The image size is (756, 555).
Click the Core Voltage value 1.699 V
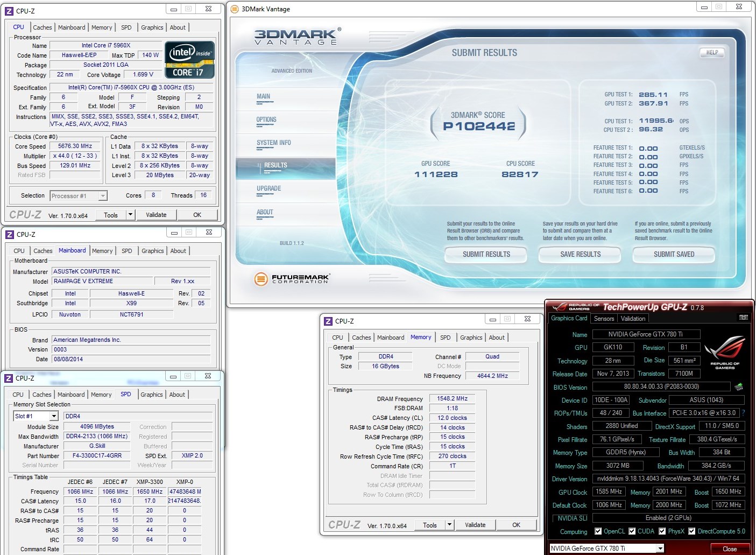pos(144,74)
